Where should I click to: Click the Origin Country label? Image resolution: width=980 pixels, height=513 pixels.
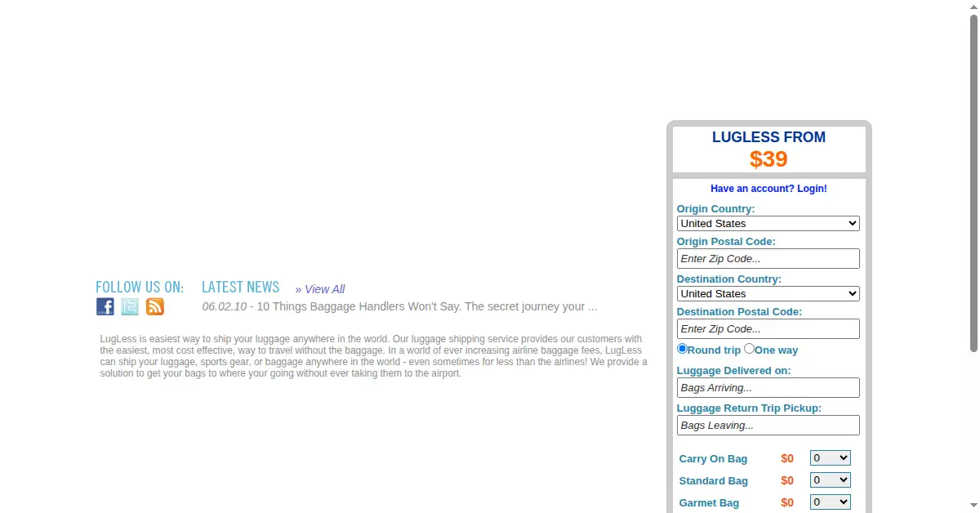pyautogui.click(x=715, y=209)
